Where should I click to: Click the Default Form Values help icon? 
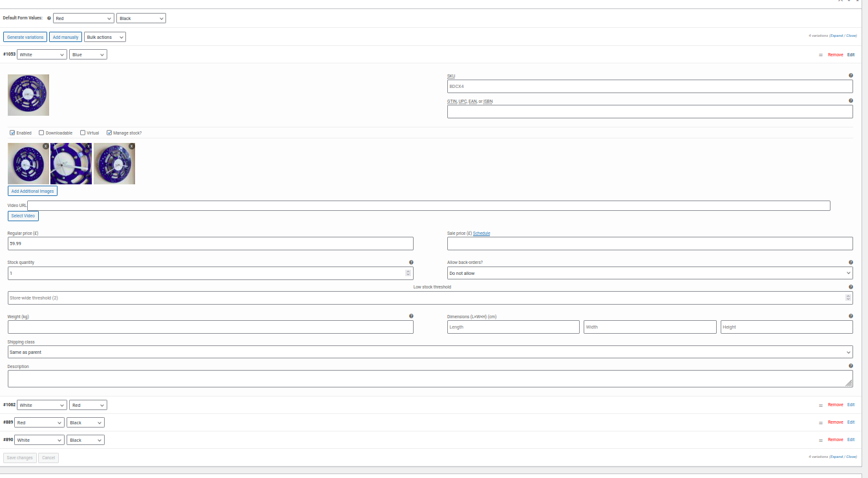pyautogui.click(x=49, y=18)
